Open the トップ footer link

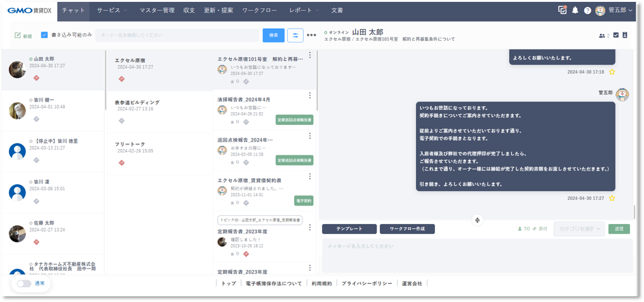(229, 284)
